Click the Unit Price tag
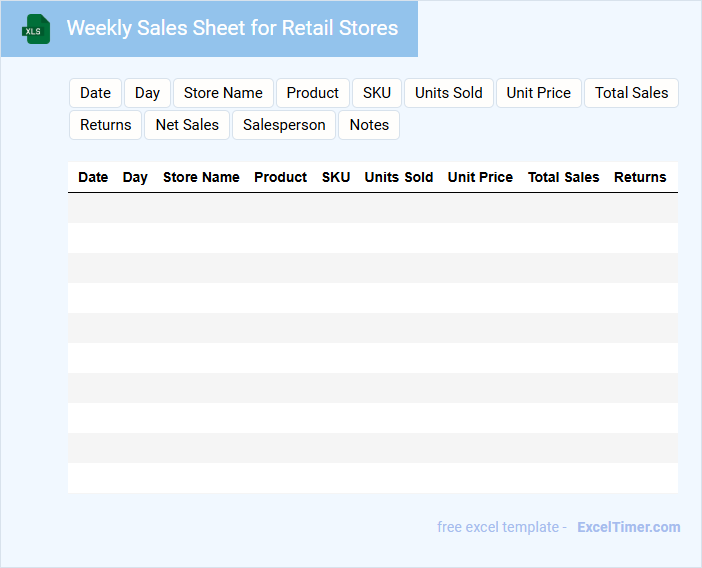The height and width of the screenshot is (568, 702). (538, 93)
